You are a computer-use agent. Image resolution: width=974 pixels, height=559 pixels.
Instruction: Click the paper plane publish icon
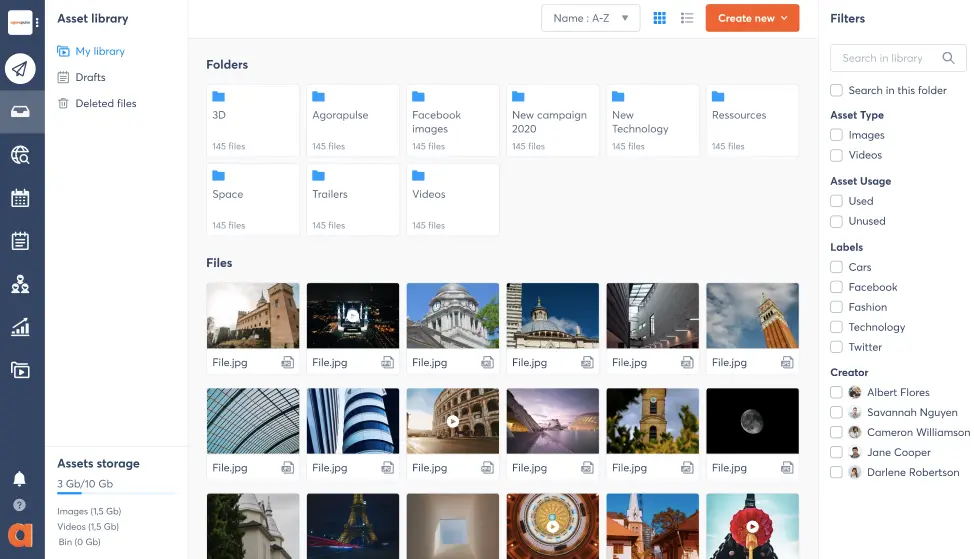pos(20,68)
